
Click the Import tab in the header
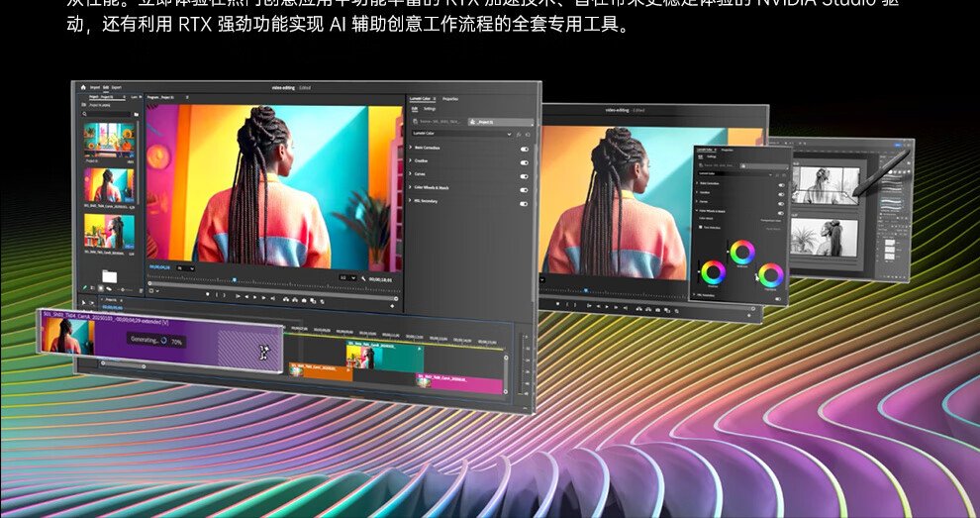pyautogui.click(x=95, y=87)
